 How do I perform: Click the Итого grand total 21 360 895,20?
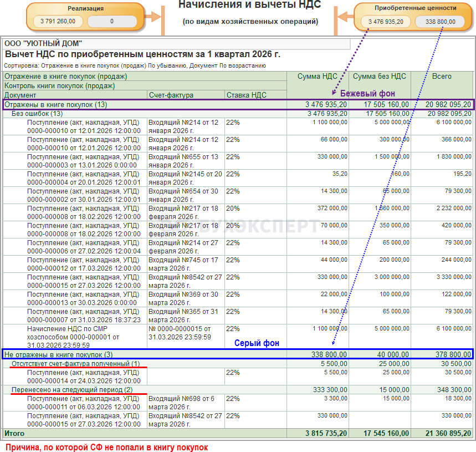448,433
